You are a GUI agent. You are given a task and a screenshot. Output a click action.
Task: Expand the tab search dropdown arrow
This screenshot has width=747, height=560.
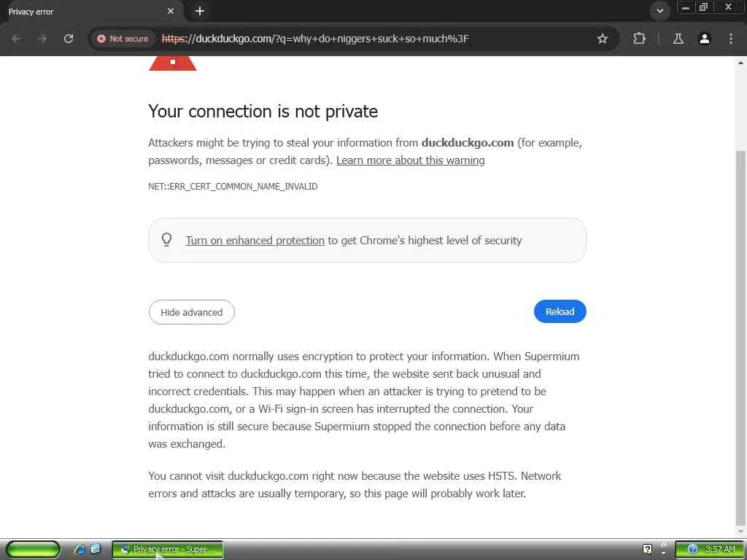[x=659, y=11]
